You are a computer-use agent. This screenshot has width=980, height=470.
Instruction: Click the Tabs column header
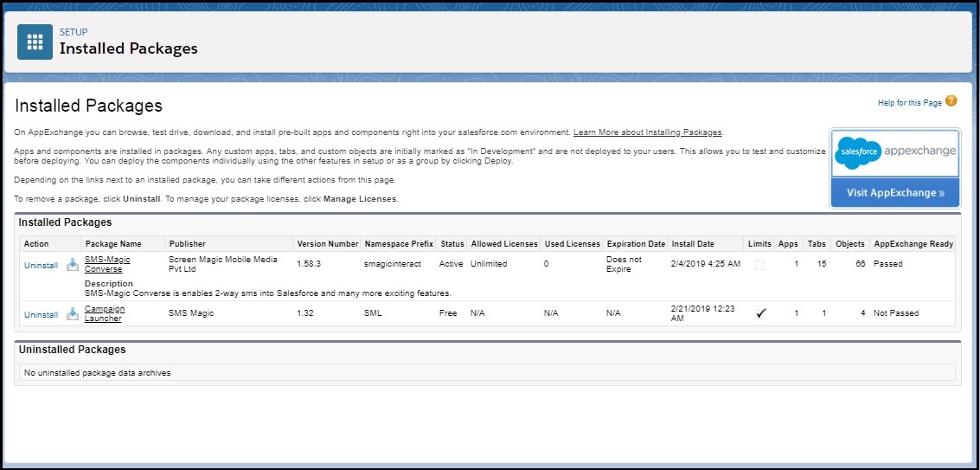point(817,244)
